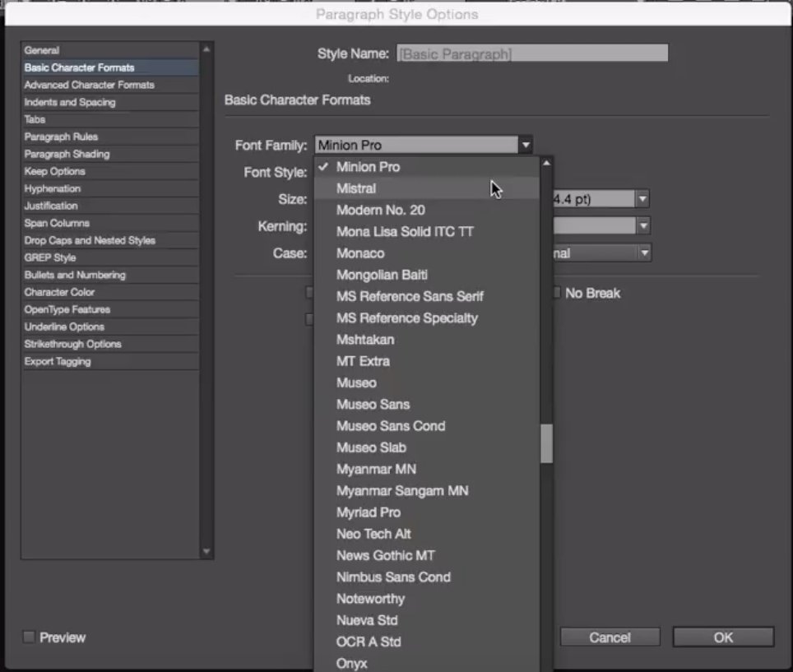Select Neo Tech Alt font
The width and height of the screenshot is (793, 672).
coord(427,534)
